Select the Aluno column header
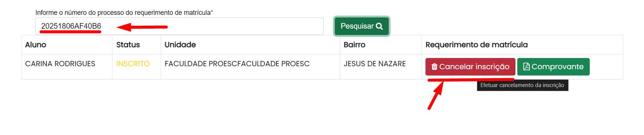 click(36, 45)
